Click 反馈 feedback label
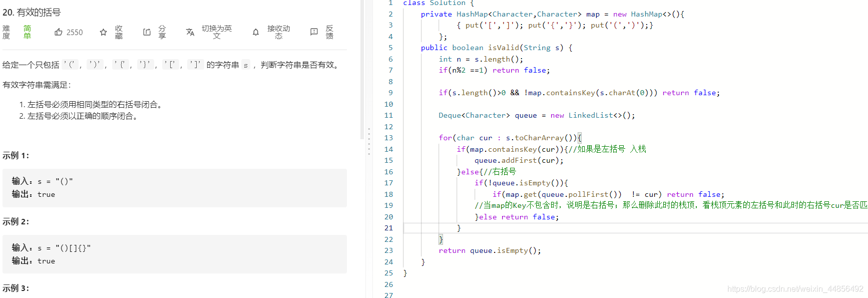Screen dimensions: 868x298 click(x=329, y=32)
